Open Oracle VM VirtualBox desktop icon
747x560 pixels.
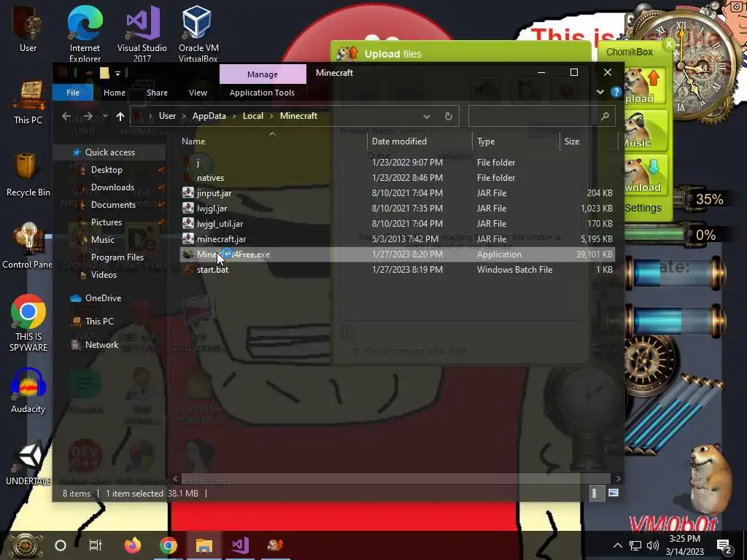tap(198, 32)
